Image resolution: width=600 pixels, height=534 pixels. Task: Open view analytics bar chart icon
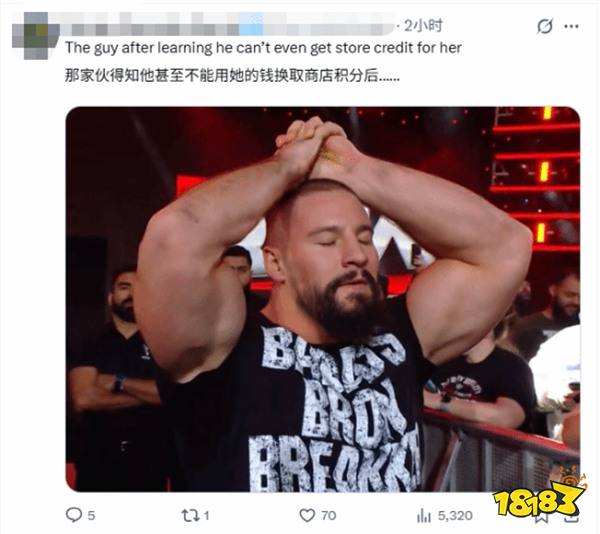[x=424, y=516]
